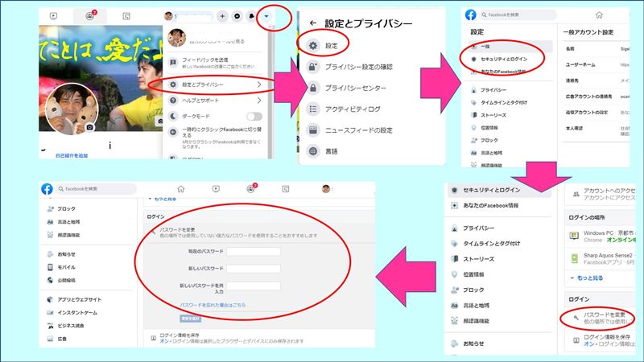644x362 pixels.
Task: Expand ヘルプとサポート chevron arrow
Action: 259,101
